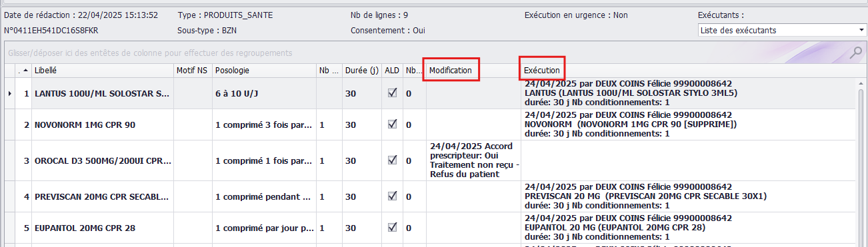Screen dimensions: 868x247
Task: Click the 'Date de rédaction : 22/04/2025 15:13:52' text
Action: [81, 15]
